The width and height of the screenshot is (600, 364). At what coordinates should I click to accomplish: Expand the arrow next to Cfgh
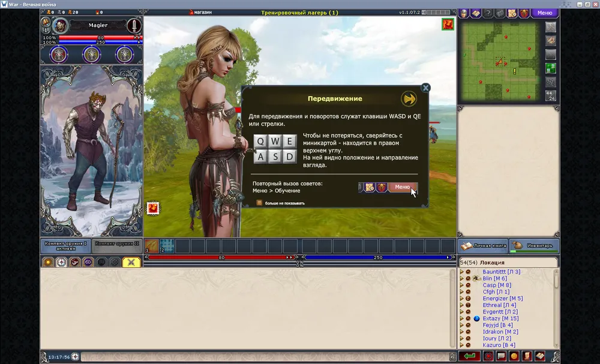461,291
